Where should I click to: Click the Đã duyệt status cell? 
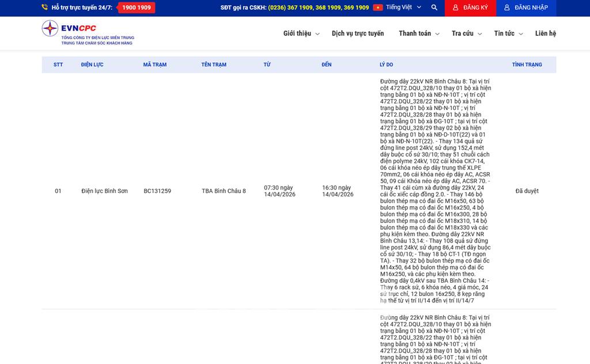[x=527, y=191]
